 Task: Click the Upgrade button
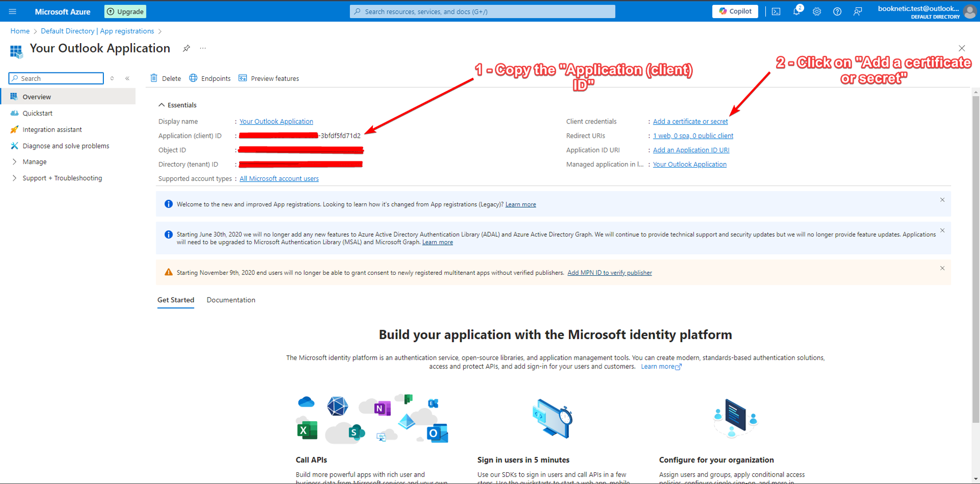coord(125,11)
